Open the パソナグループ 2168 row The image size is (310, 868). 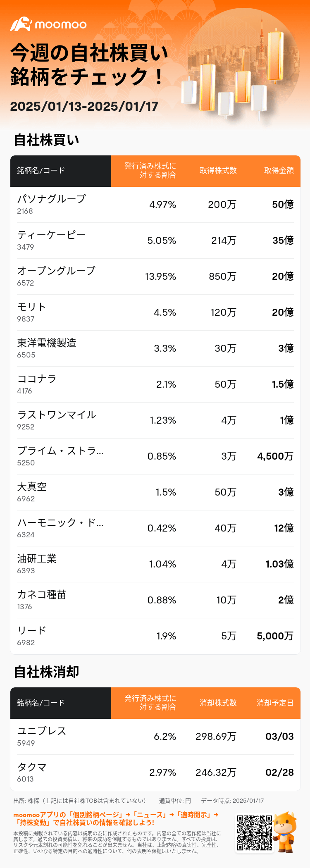pyautogui.click(x=155, y=205)
